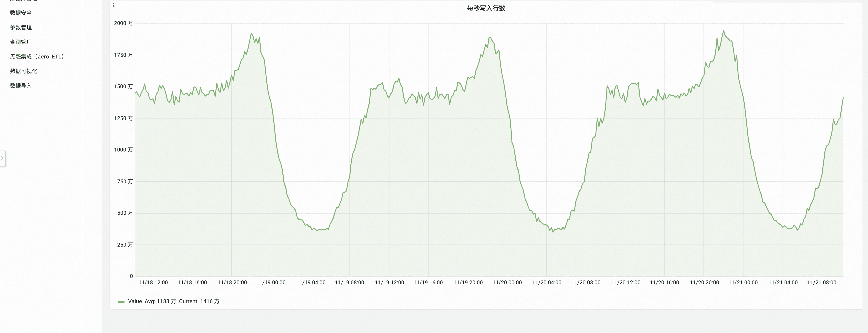The image size is (868, 333).
Task: Click the Avg: 1183 万 legend statistic
Action: click(160, 301)
